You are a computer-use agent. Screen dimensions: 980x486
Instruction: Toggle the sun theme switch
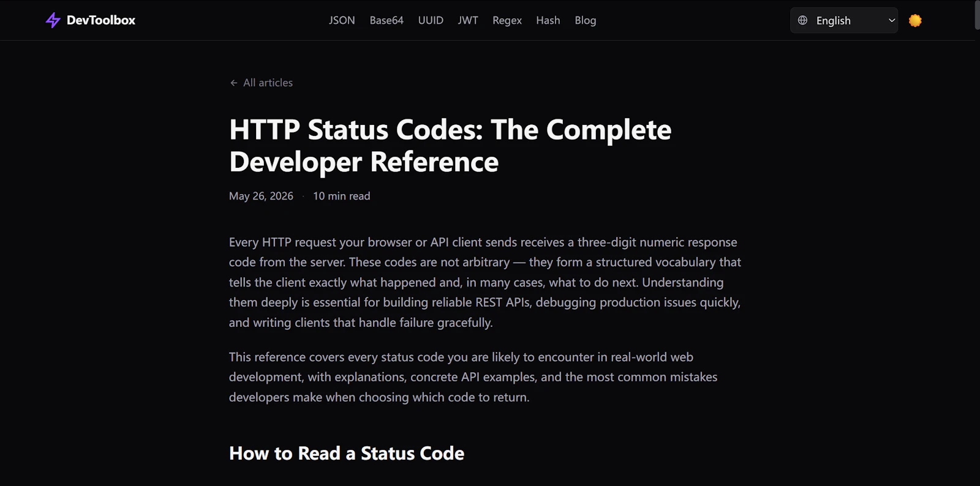(x=915, y=20)
